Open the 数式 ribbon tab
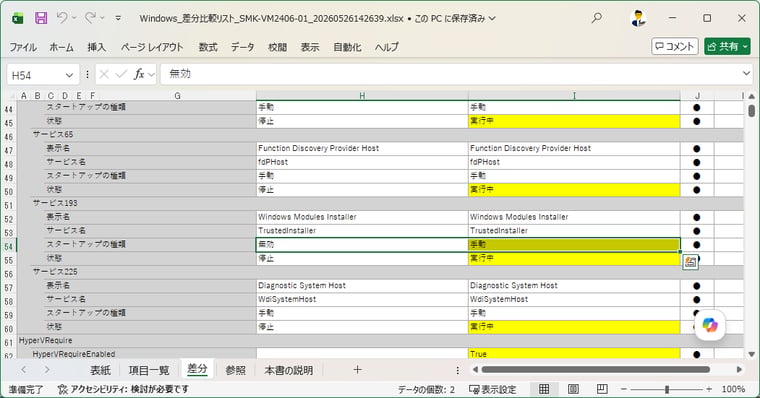The width and height of the screenshot is (760, 398). pos(208,47)
